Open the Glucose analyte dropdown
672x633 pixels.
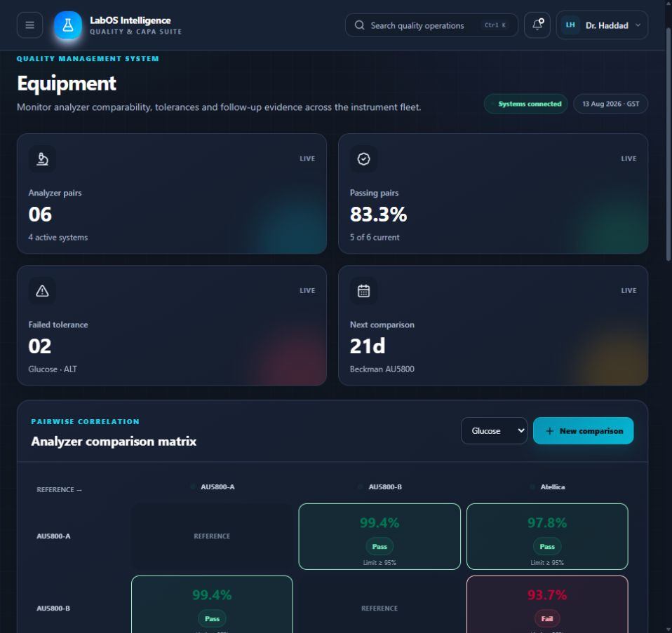coord(494,431)
